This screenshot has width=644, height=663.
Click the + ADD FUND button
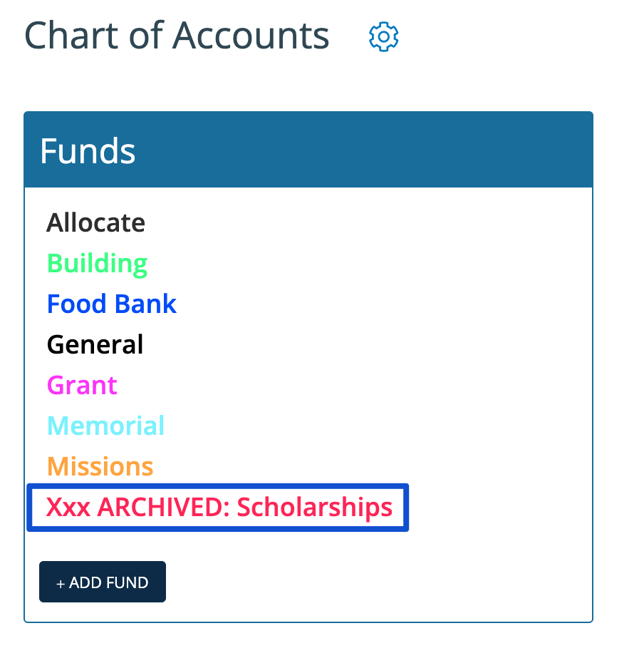click(x=103, y=582)
